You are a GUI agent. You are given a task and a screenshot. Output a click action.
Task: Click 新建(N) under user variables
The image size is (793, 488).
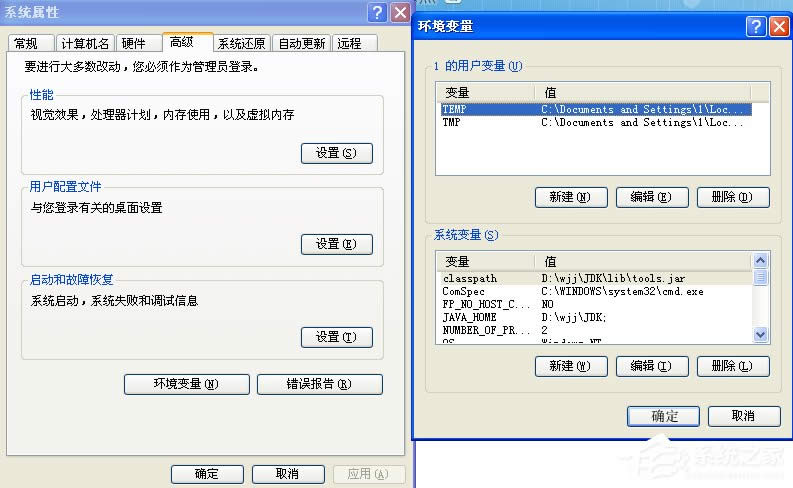tap(571, 197)
